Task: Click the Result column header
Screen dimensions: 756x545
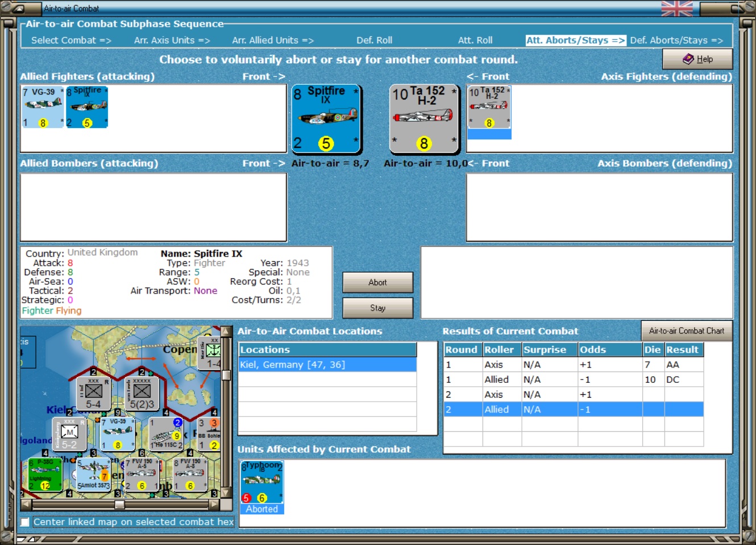Action: click(x=684, y=350)
